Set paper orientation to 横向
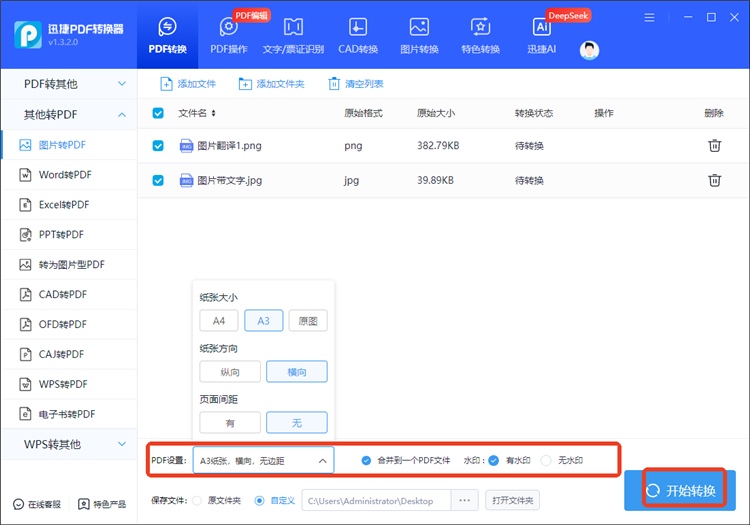The width and height of the screenshot is (750, 525). point(297,372)
